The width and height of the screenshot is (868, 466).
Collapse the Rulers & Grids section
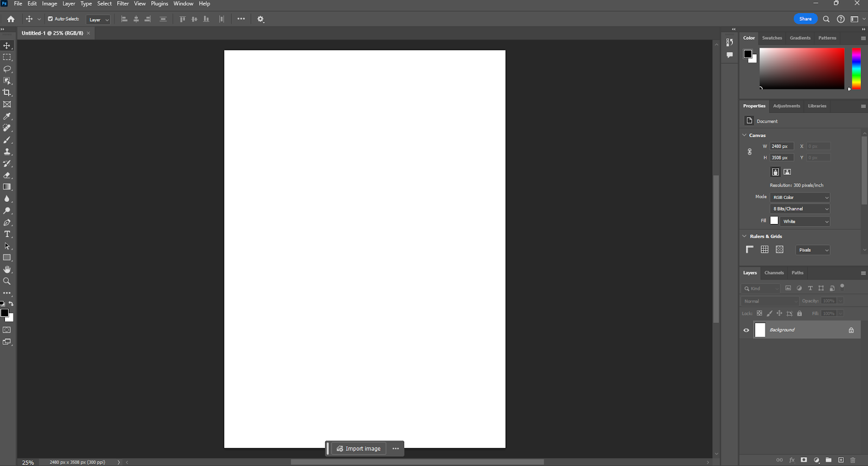point(745,237)
